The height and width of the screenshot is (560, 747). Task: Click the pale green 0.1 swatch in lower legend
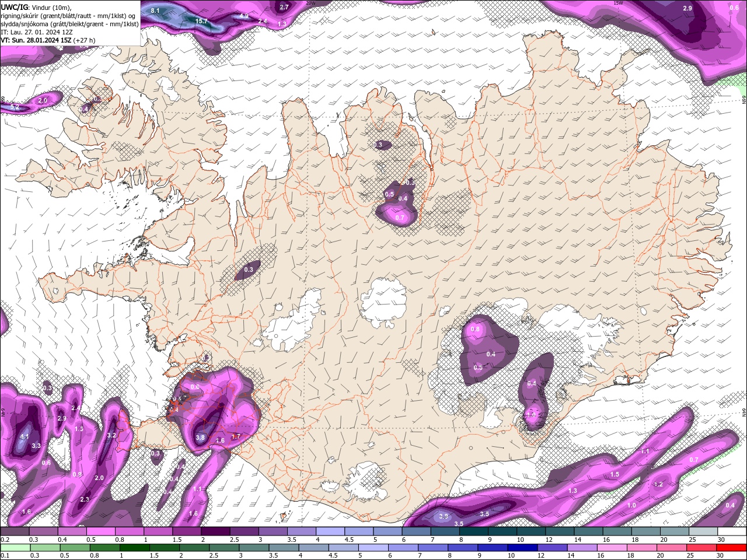tap(15, 548)
